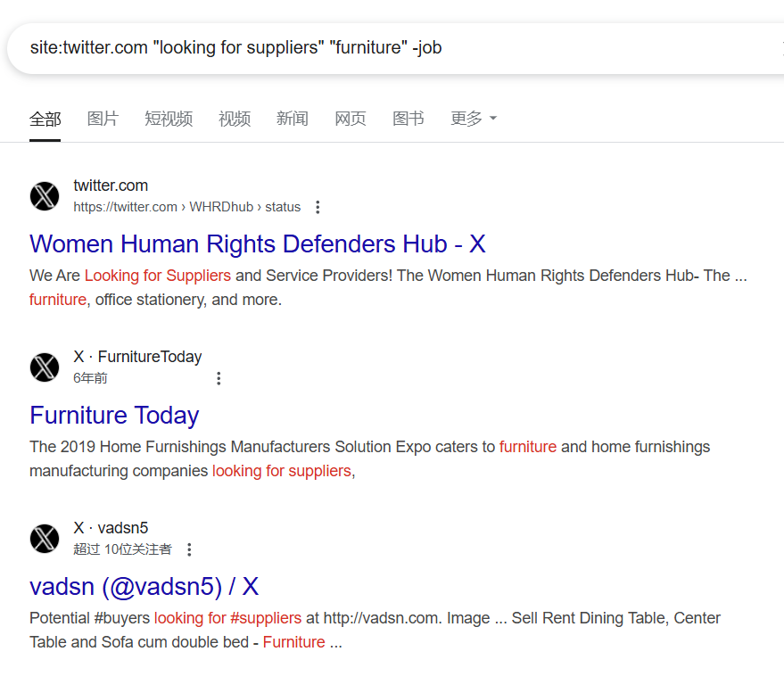Click the 6年前 date label
The width and height of the screenshot is (784, 693).
point(90,378)
